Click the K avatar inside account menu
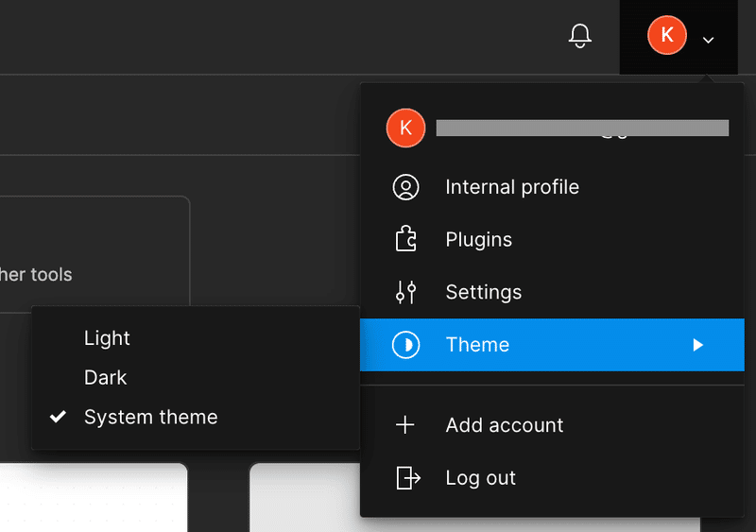The image size is (756, 532). tap(405, 129)
